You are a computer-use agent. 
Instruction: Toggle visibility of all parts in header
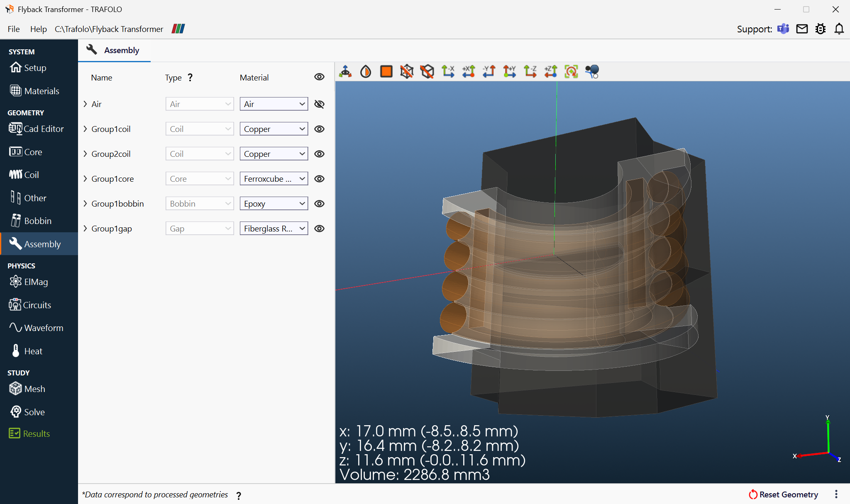point(319,77)
